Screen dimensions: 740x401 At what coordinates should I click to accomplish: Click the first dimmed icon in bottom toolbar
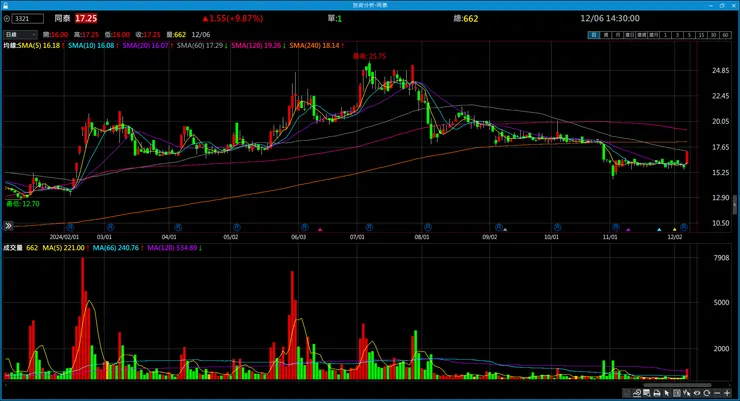pyautogui.click(x=627, y=393)
